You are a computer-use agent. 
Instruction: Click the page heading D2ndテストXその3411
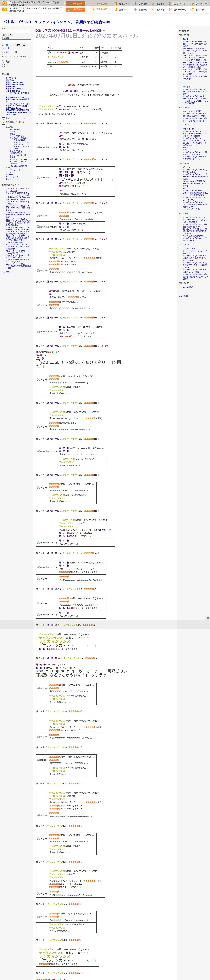[x=70, y=30]
